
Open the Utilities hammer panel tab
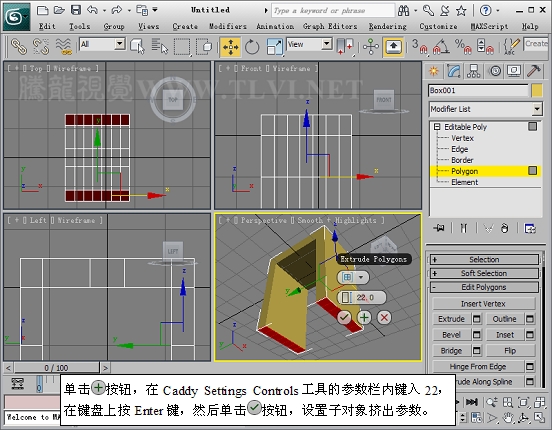click(534, 71)
